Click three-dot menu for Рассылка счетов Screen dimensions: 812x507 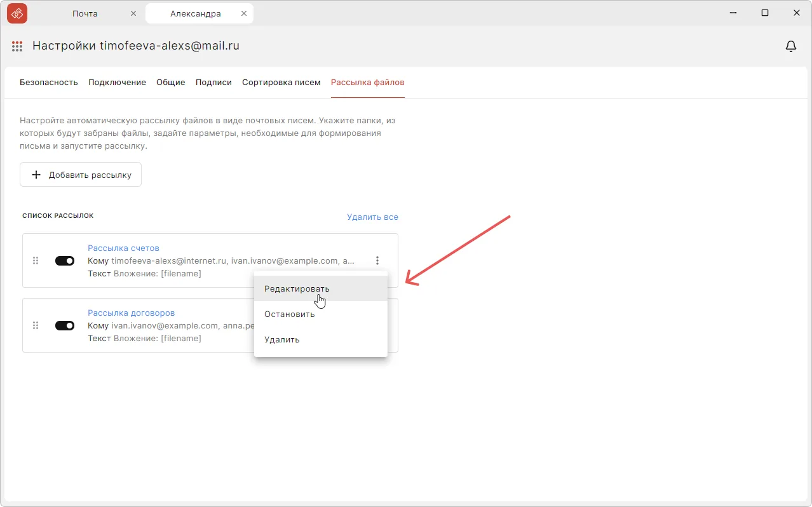(377, 260)
